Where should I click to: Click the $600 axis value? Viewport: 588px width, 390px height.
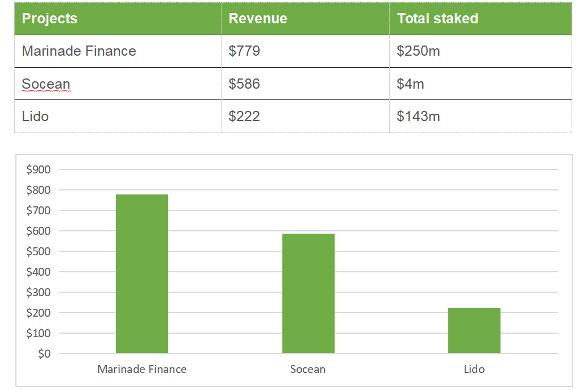(38, 231)
